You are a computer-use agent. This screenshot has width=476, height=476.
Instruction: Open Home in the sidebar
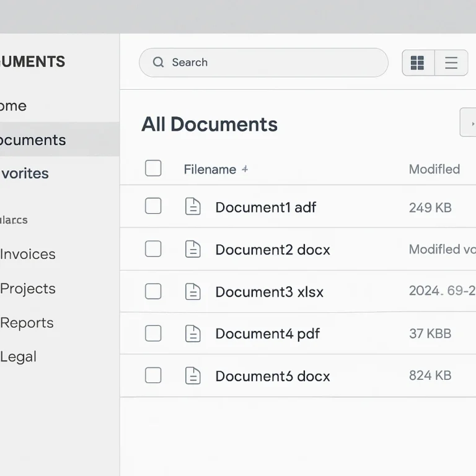tap(13, 106)
